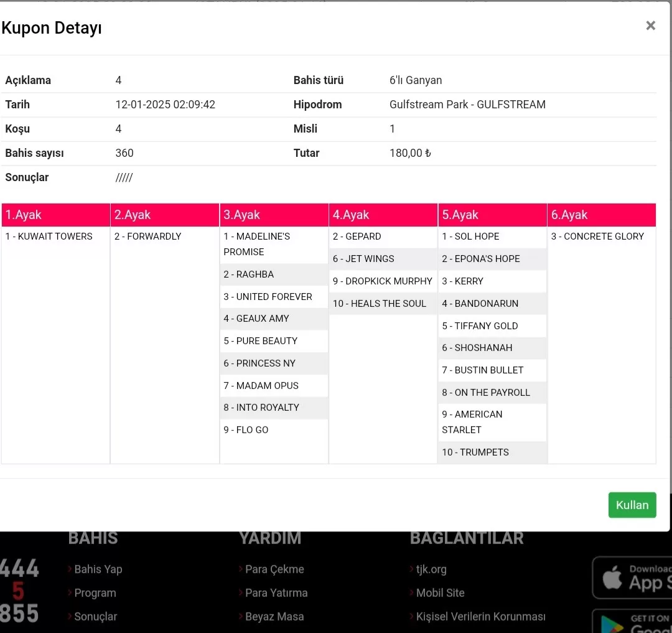Image resolution: width=672 pixels, height=633 pixels.
Task: Open the Bahis Yap footer link
Action: [x=98, y=569]
